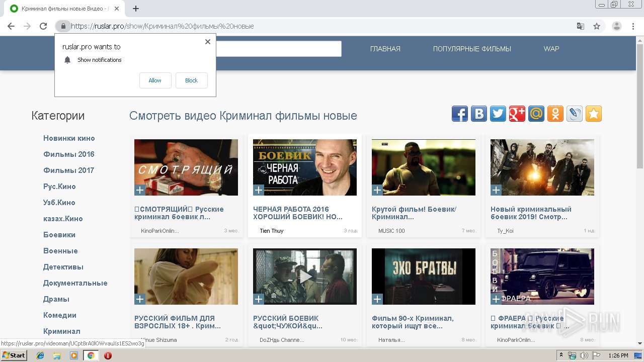The width and height of the screenshot is (644, 362).
Task: Share page on VKontakte icon
Action: tap(478, 114)
